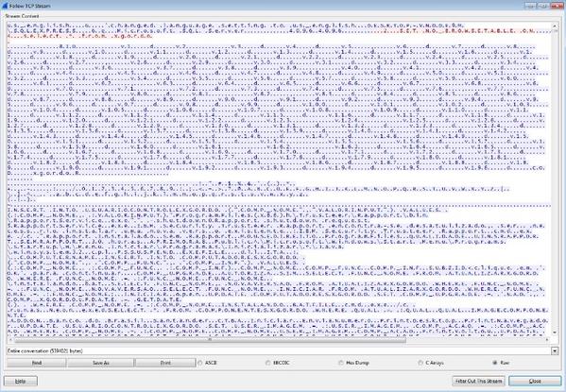Click the vertical scrollbar up arrow
Screen dimensions: 566x392
(x=555, y=26)
